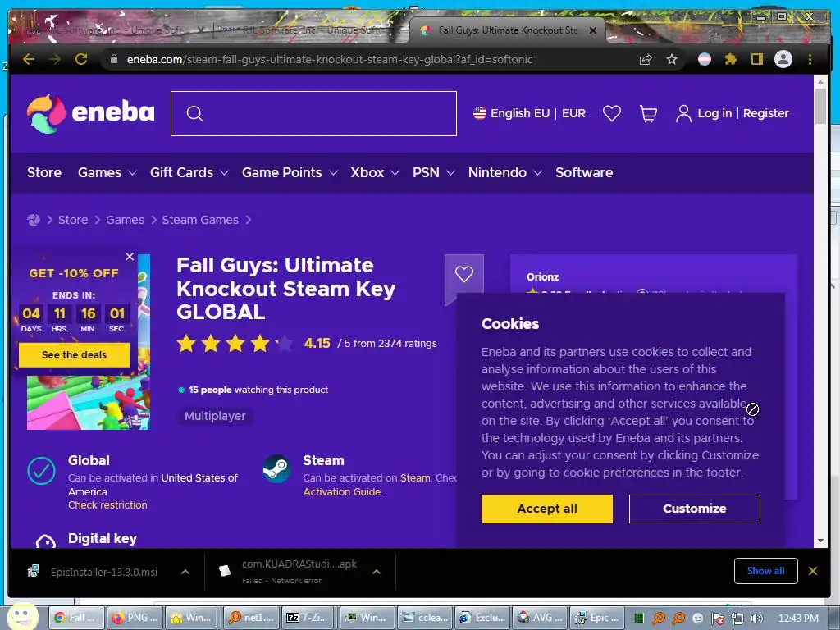Screen dimensions: 840x630
Task: Click the taskbar clock 12:43 PM
Action: pyautogui.click(x=798, y=619)
